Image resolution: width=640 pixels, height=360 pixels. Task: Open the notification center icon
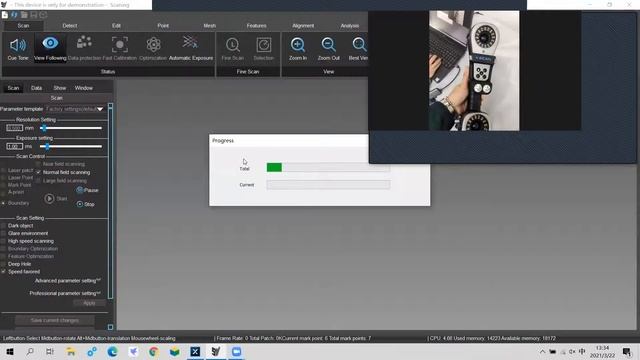627,351
